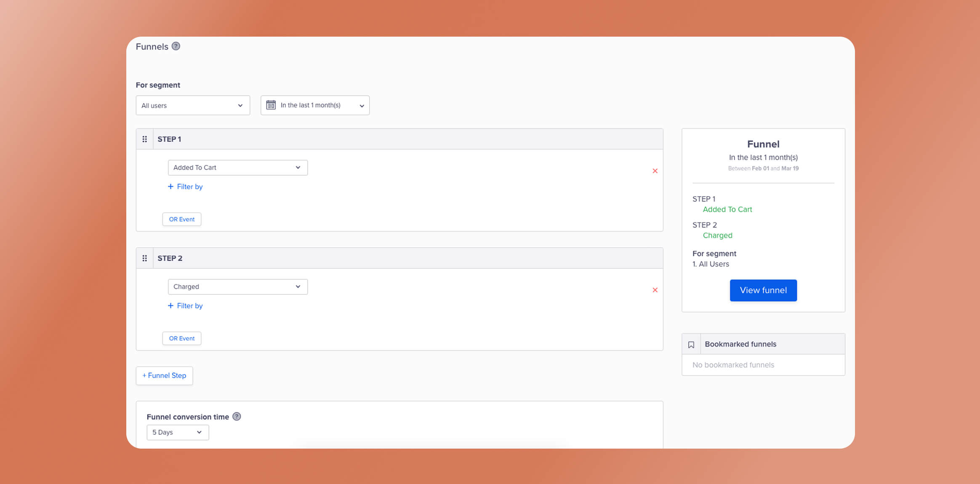Click the bookmark icon in Bookmarked funnels header
This screenshot has height=484, width=980.
click(x=691, y=344)
